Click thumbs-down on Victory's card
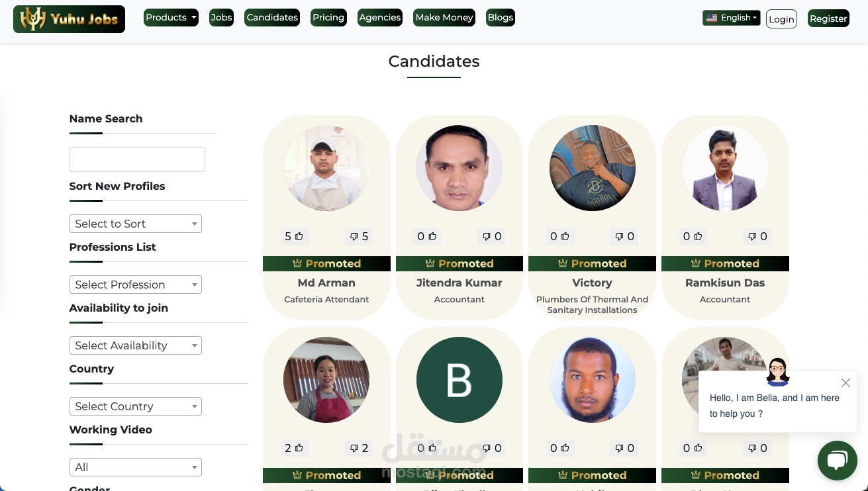 (620, 236)
